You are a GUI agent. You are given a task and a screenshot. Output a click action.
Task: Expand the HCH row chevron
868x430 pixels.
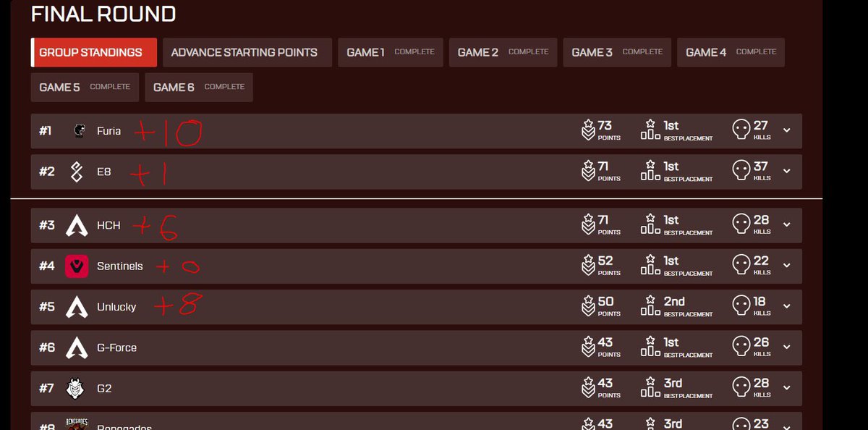[787, 225]
